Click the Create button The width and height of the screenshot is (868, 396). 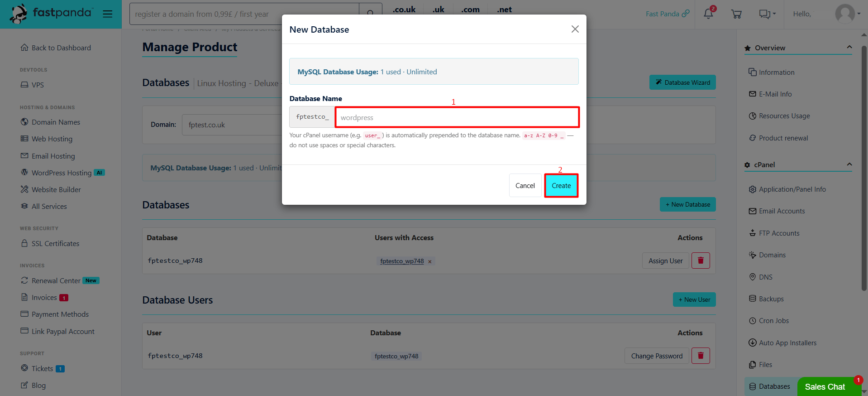(x=561, y=186)
